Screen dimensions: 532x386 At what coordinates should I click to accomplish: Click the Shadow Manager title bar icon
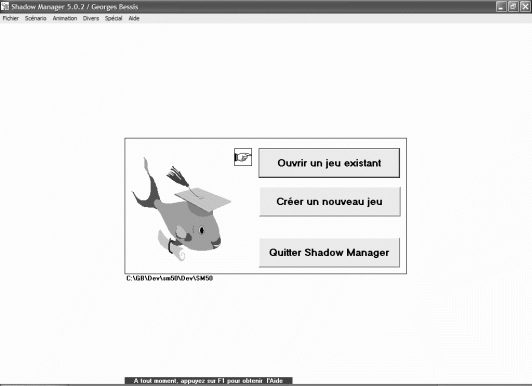tap(5, 6)
